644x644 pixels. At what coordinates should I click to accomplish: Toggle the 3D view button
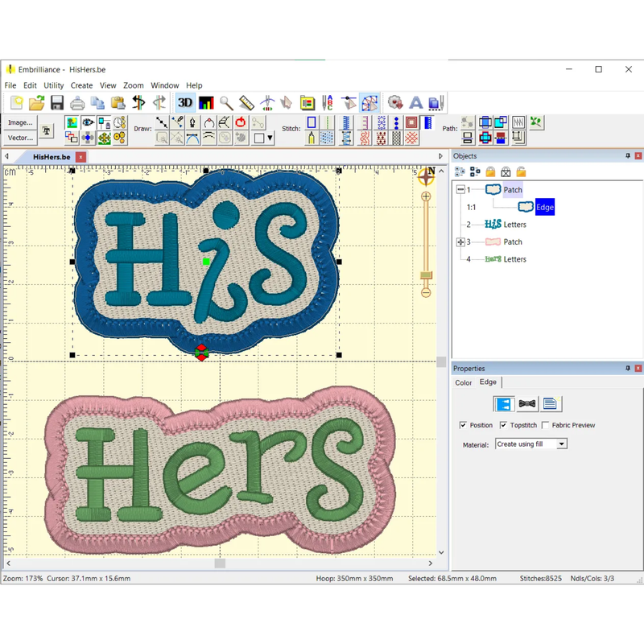[x=185, y=103]
